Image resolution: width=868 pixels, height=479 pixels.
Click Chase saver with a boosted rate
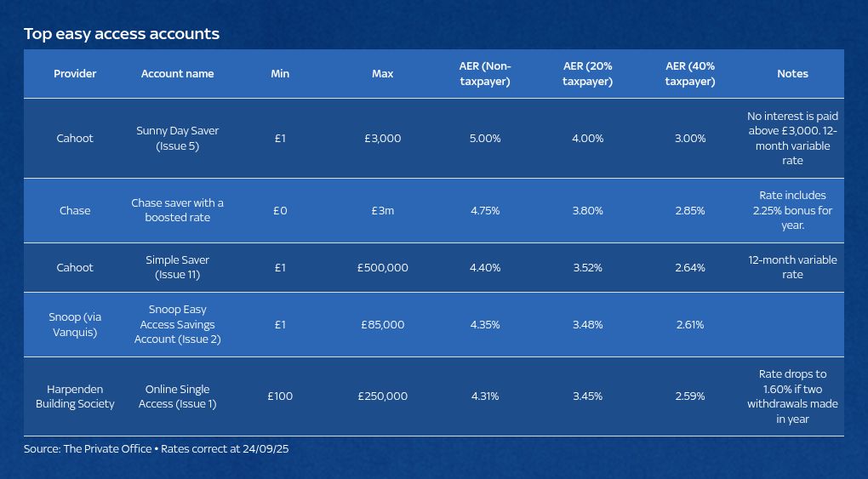click(x=177, y=211)
